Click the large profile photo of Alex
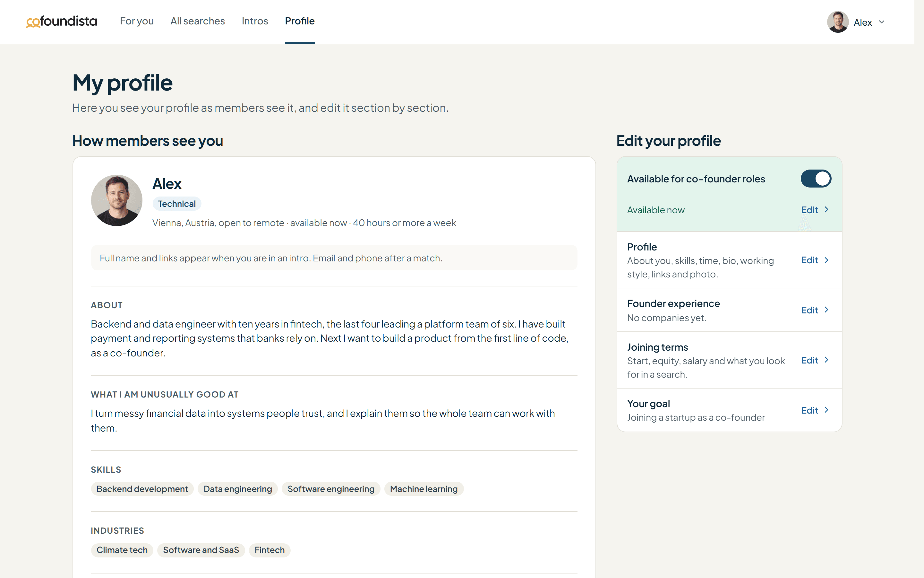Image resolution: width=924 pixels, height=578 pixels. [x=116, y=200]
